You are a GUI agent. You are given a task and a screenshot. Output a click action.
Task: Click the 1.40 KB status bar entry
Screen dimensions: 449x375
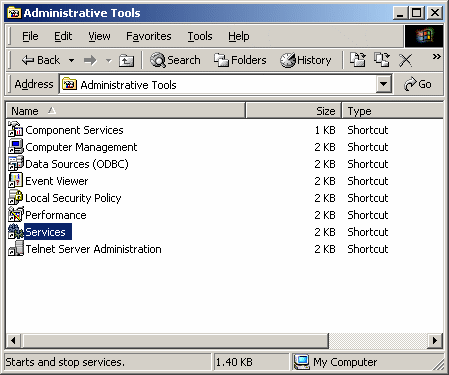click(x=234, y=362)
